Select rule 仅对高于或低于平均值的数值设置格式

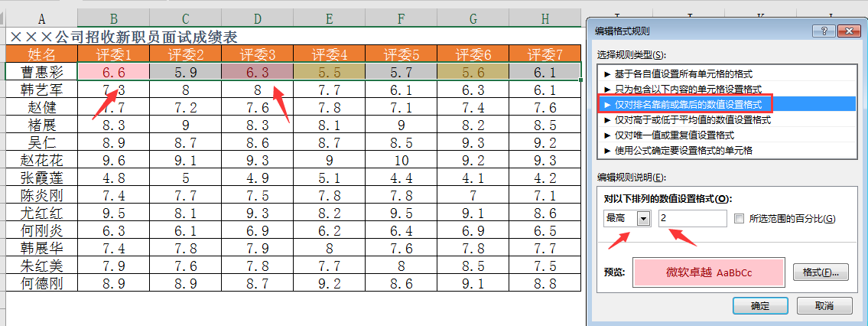pyautogui.click(x=727, y=119)
